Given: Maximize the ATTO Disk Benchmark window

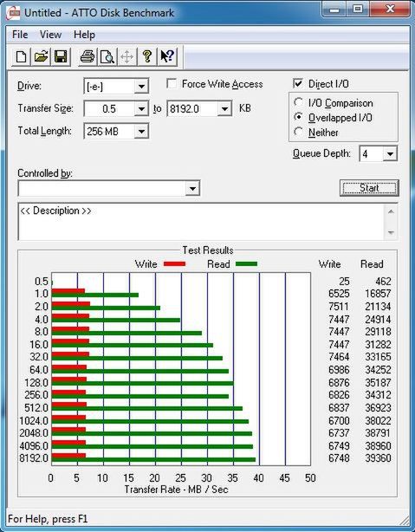Looking at the screenshot, I should click(359, 10).
